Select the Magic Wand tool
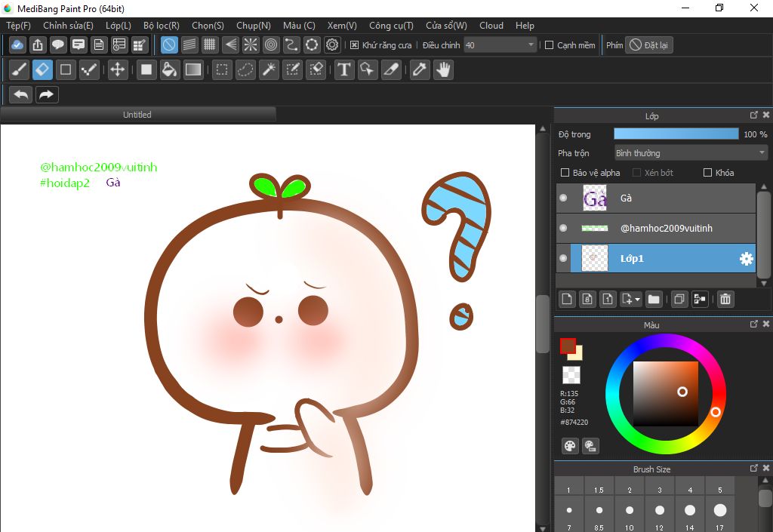 tap(269, 70)
